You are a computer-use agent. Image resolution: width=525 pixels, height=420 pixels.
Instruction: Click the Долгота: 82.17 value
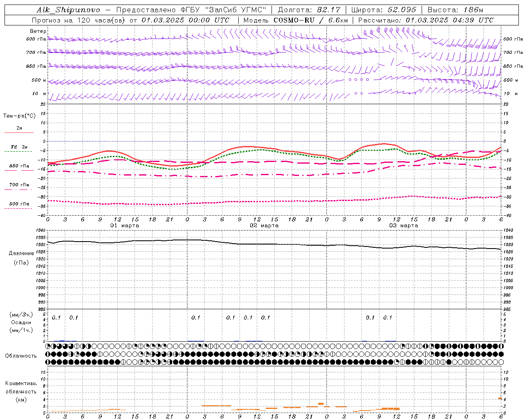pos(309,10)
